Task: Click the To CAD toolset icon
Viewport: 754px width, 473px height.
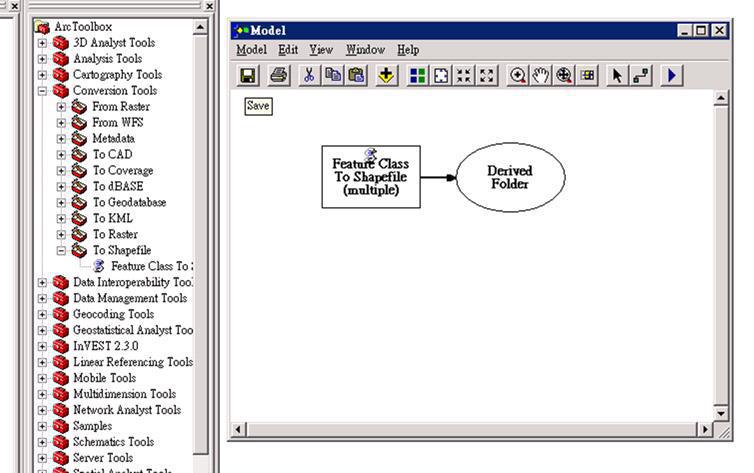Action: (x=79, y=154)
